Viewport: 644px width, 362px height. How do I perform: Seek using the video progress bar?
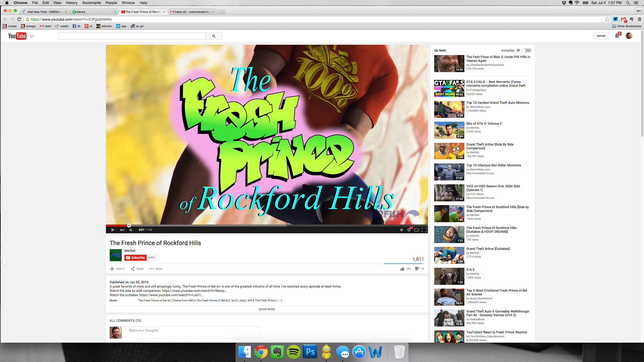tap(267, 225)
